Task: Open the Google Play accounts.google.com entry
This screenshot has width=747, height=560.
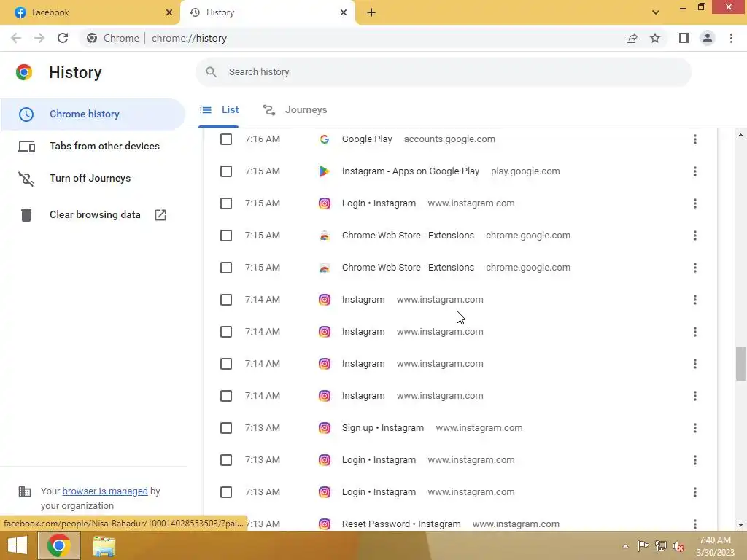Action: (x=367, y=139)
